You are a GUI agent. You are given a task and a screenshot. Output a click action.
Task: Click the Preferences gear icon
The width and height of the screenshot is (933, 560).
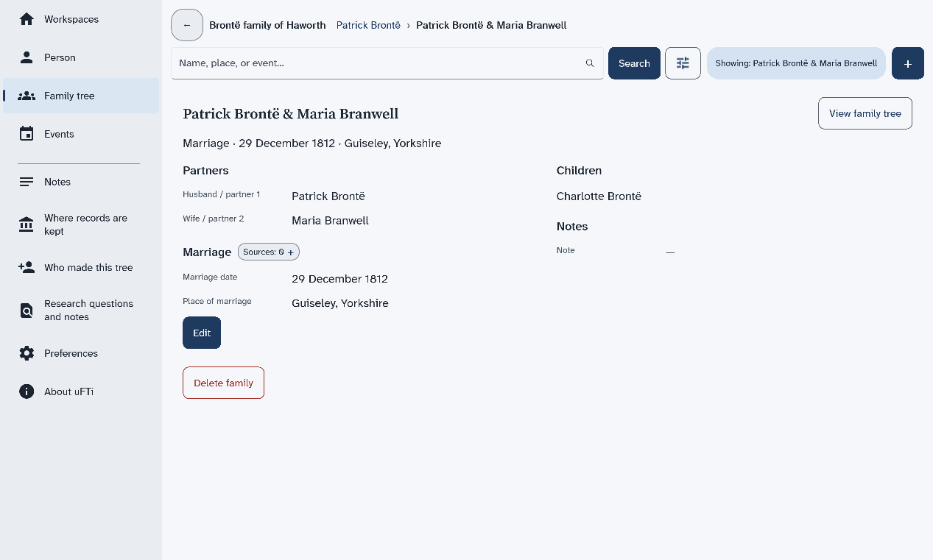pyautogui.click(x=27, y=353)
